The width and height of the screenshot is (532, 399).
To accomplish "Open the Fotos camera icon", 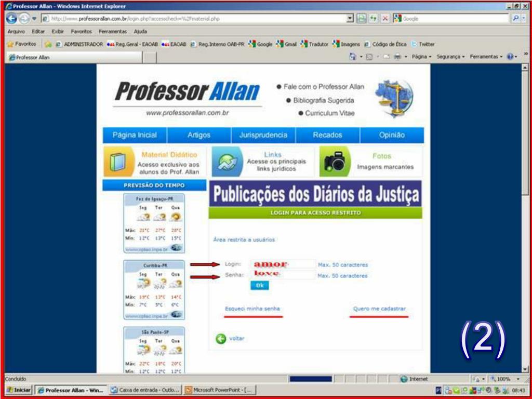I will [x=335, y=162].
